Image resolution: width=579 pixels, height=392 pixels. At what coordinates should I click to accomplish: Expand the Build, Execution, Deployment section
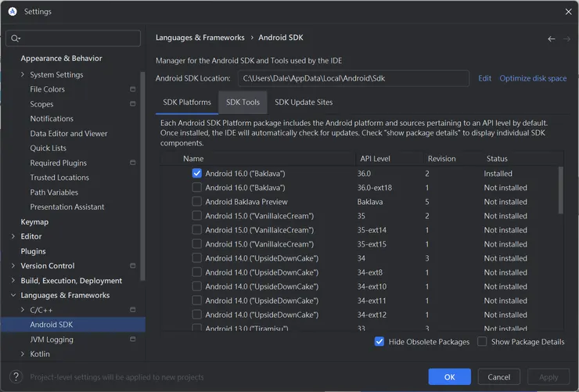point(13,281)
